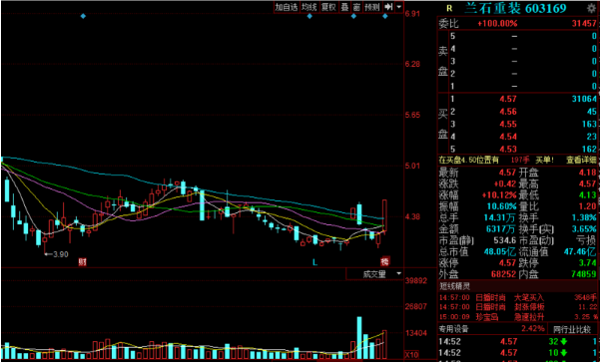This screenshot has width=601, height=364.
Task: Open the settings gear beside the stock code
Action: click(x=591, y=8)
